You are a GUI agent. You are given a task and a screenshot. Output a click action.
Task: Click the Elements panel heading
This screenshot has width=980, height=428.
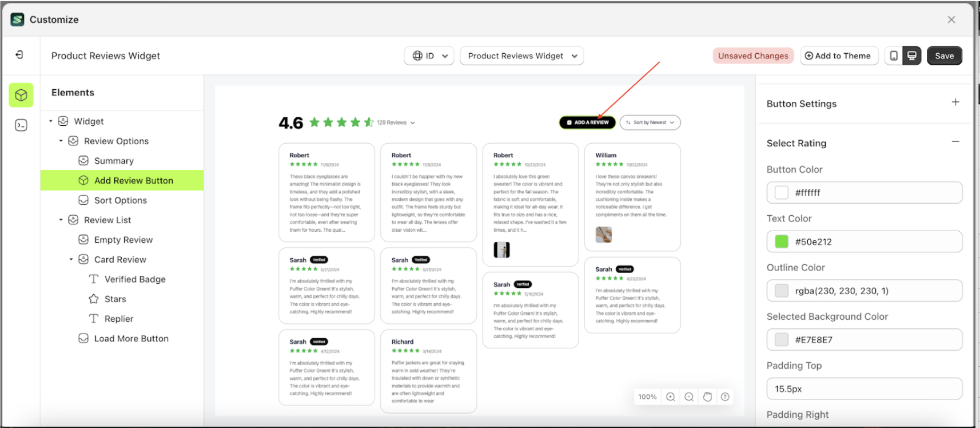coord(73,93)
